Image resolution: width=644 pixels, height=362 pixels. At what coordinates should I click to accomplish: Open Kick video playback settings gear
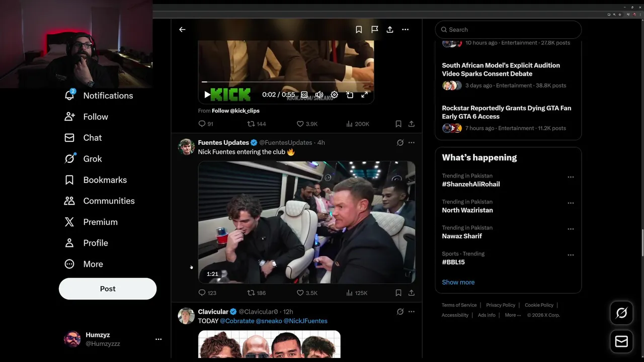click(x=334, y=95)
